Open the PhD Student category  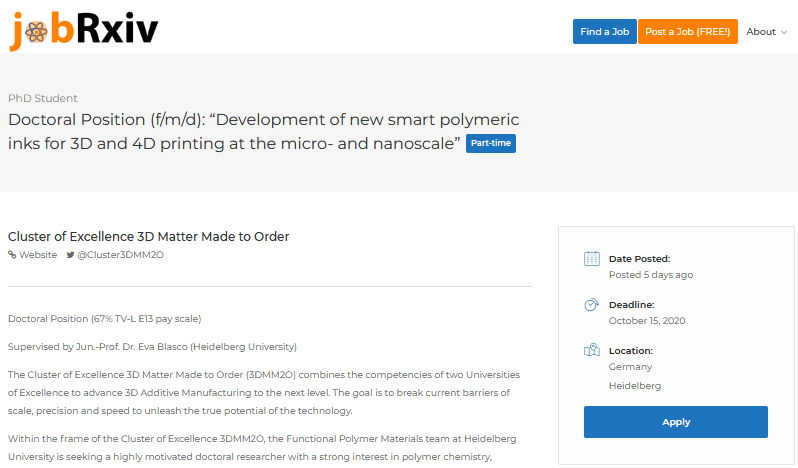coord(43,98)
